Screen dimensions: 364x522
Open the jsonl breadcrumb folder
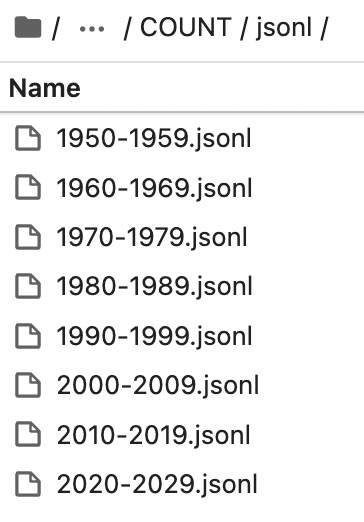pyautogui.click(x=284, y=28)
